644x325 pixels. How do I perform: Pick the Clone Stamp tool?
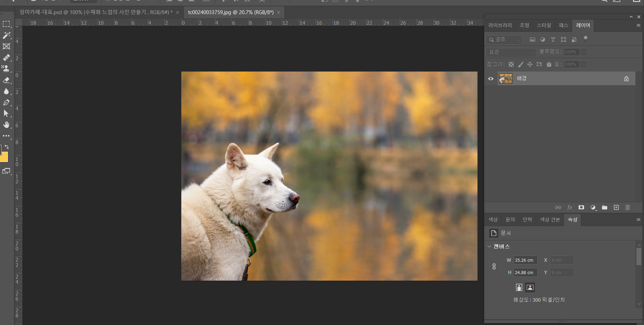point(6,68)
